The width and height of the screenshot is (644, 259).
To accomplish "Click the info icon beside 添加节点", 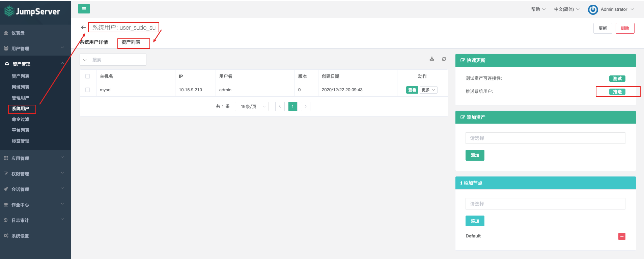I will [461, 183].
